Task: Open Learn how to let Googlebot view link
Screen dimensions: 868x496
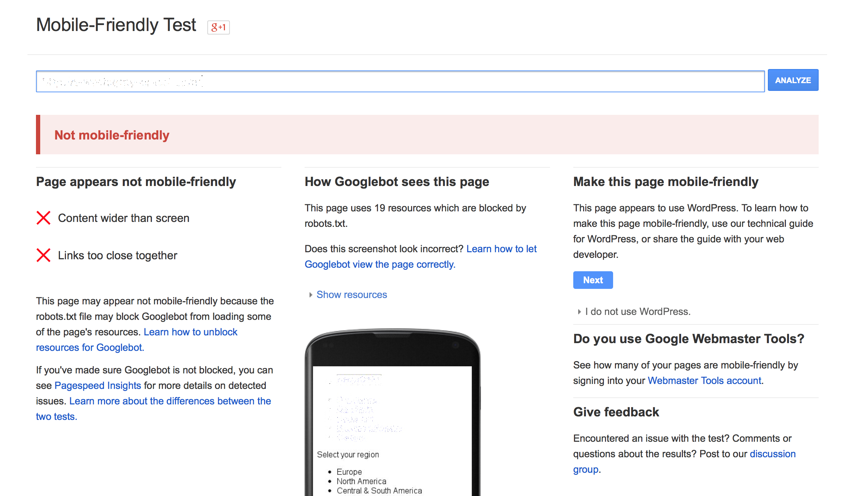Action: [x=421, y=256]
